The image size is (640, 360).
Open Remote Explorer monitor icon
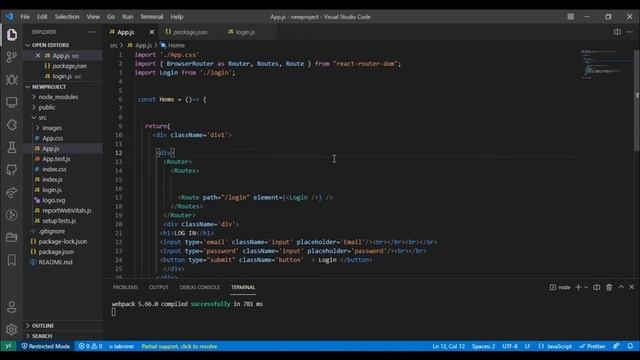(11, 102)
